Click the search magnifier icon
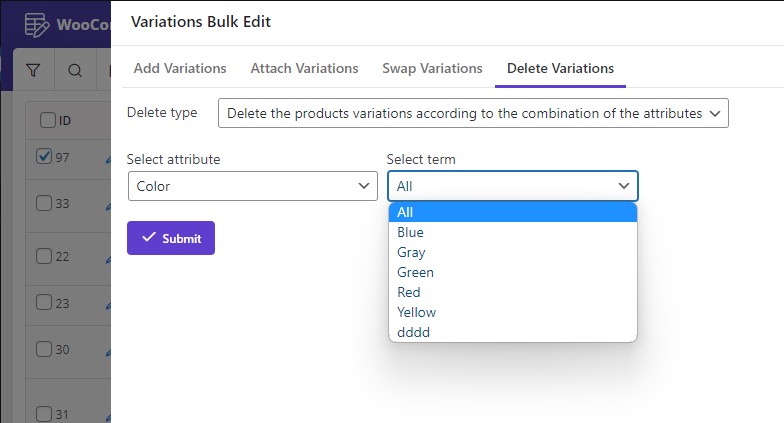The image size is (784, 423). 75,70
